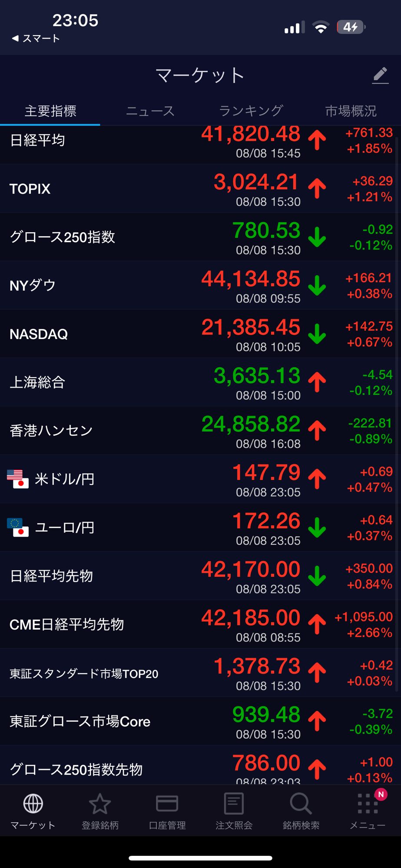Viewport: 401px width, 868px height.
Task: Go back to スマート app
Action: point(36,39)
